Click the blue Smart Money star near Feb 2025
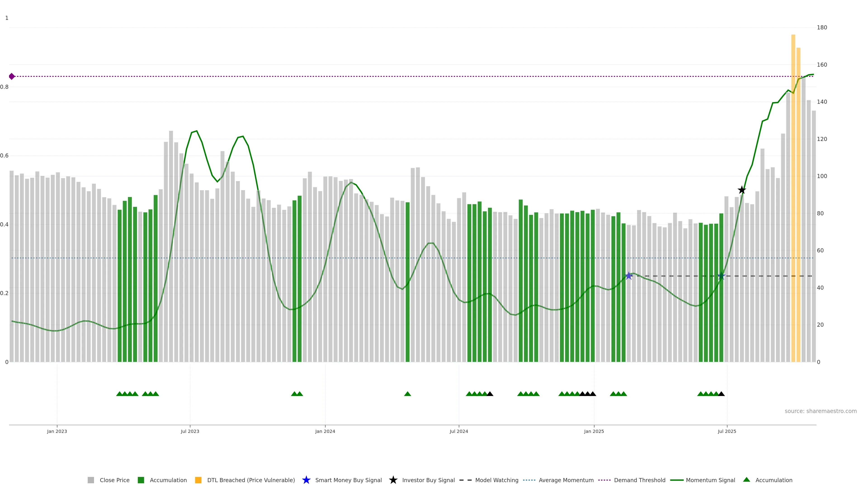This screenshot has width=868, height=488. coord(628,276)
